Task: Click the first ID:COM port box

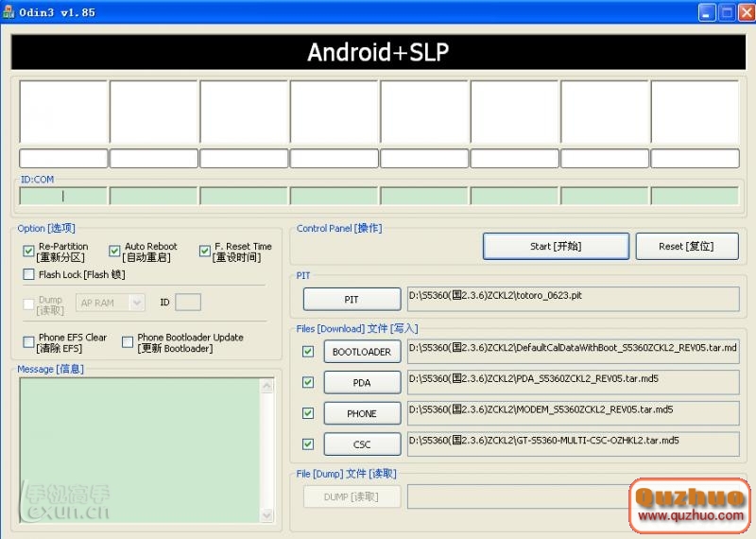Action: pyautogui.click(x=63, y=197)
